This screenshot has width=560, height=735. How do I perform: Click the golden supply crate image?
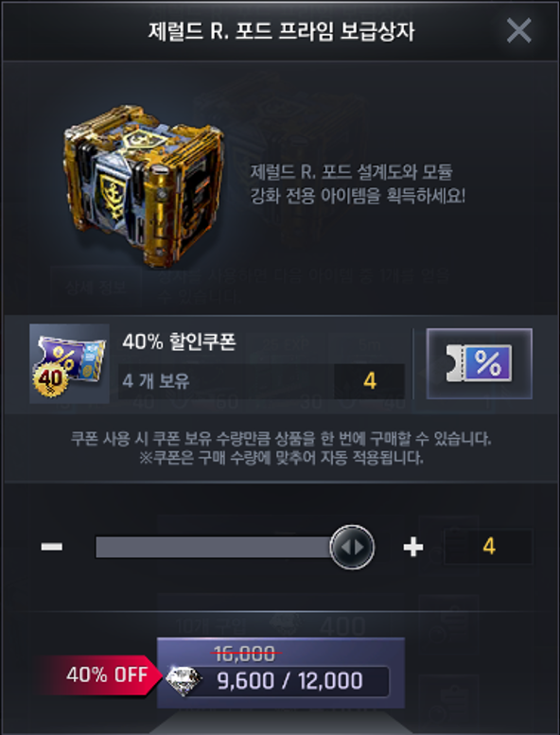pos(144,186)
